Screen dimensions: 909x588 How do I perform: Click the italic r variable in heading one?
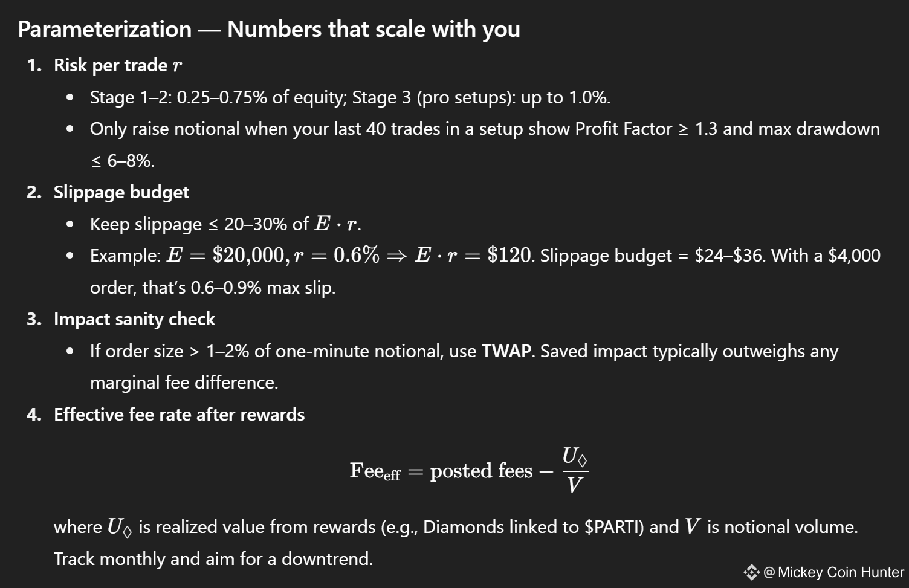coord(177,66)
